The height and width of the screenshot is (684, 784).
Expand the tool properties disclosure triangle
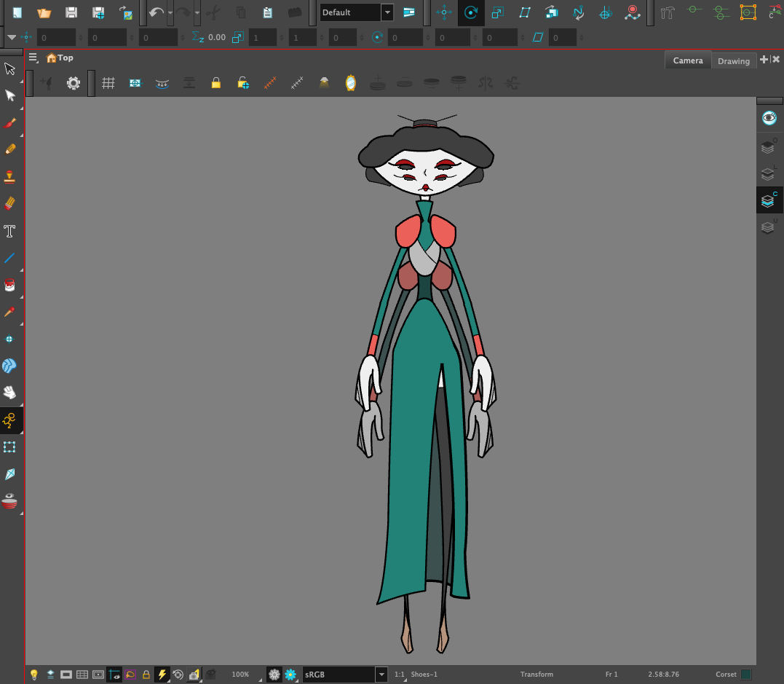click(x=12, y=37)
